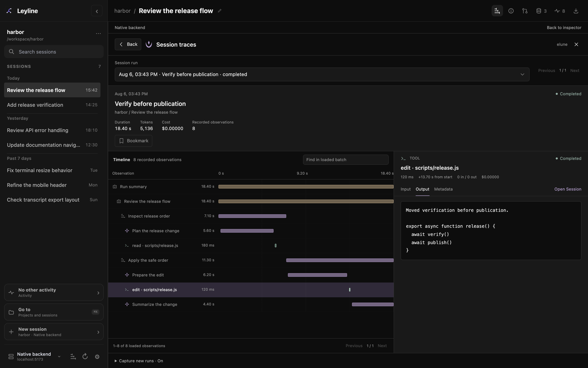
Task: Click the Open Session link
Action: [568, 189]
